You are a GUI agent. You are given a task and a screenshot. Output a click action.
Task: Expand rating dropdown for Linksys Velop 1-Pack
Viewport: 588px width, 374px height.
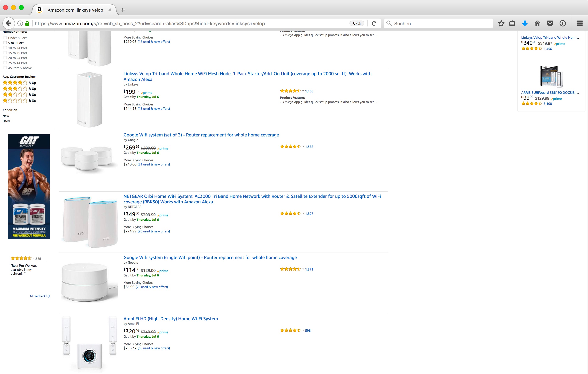(303, 91)
